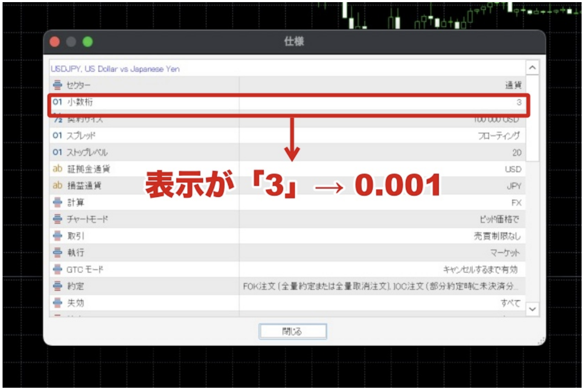Click the GTCモード row icon
This screenshot has width=585, height=392.
click(58, 269)
